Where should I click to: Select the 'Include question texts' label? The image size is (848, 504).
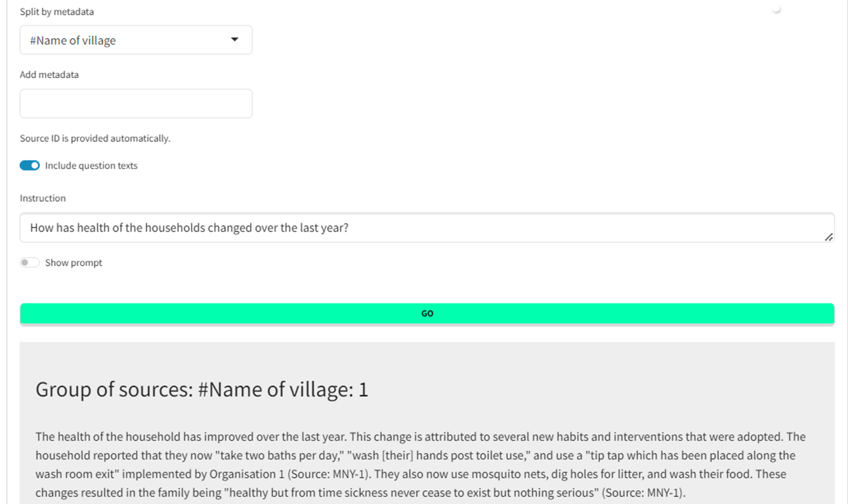[91, 165]
